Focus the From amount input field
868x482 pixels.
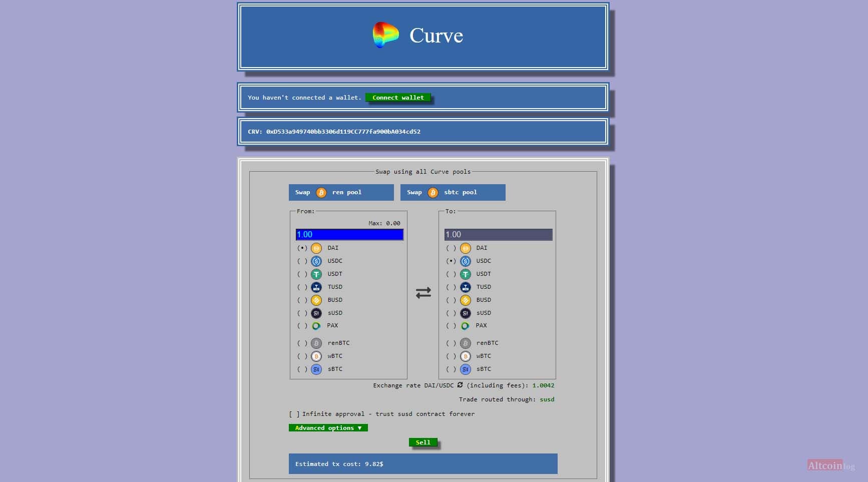[x=349, y=235]
